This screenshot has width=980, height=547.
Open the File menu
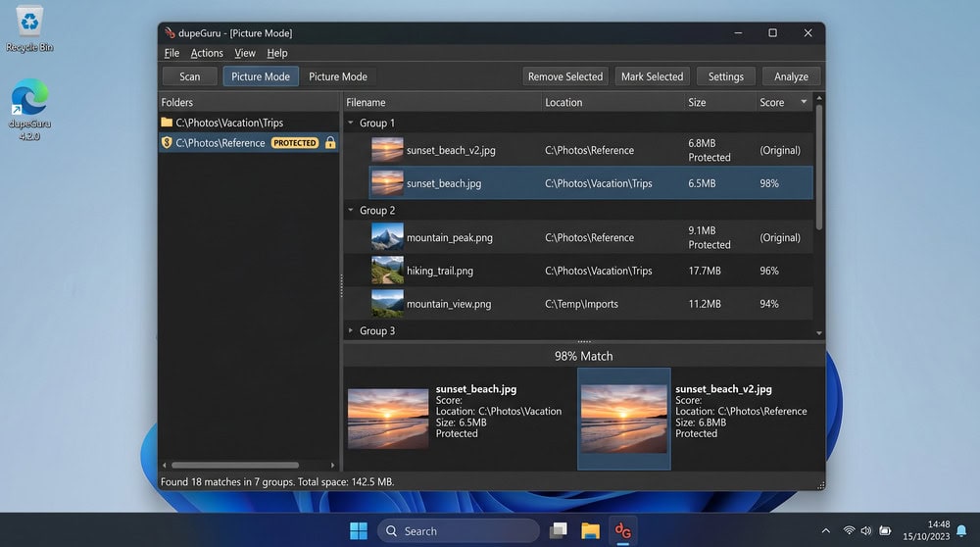[x=171, y=53]
